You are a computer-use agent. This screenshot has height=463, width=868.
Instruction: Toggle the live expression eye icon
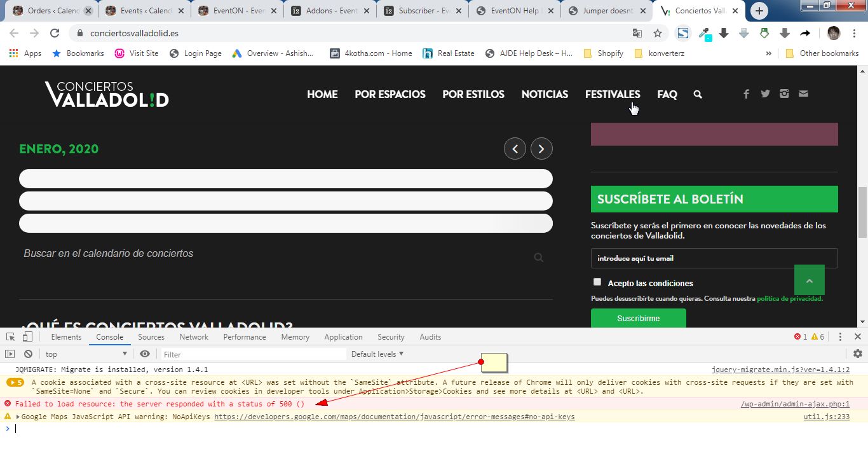[145, 354]
